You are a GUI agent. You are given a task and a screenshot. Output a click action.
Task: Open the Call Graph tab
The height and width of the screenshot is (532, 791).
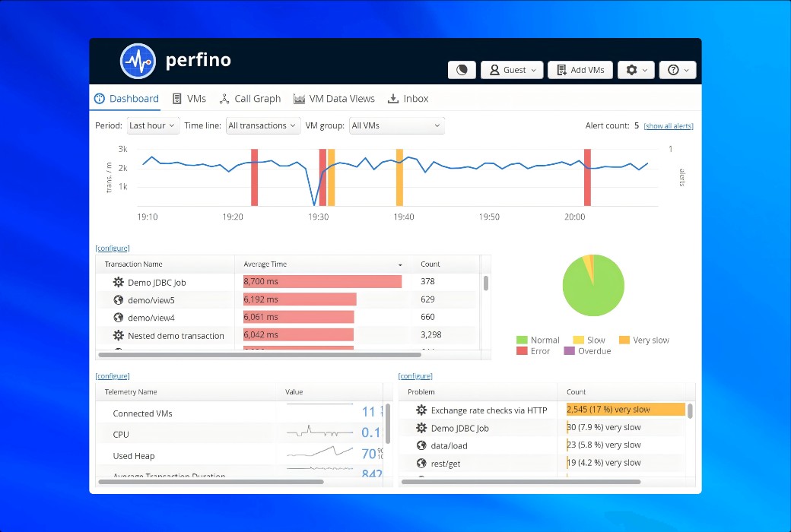[x=250, y=98]
